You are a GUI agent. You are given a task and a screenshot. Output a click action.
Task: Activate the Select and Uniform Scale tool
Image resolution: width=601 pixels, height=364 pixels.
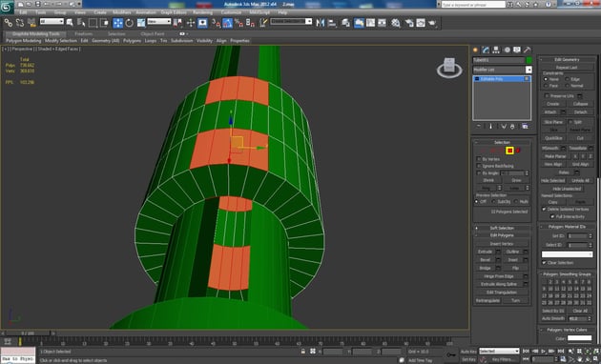141,23
